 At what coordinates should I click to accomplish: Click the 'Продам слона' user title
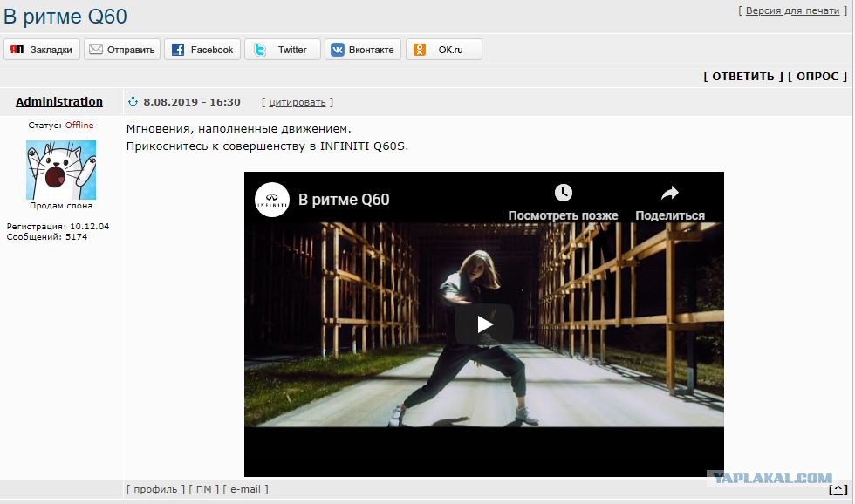61,206
